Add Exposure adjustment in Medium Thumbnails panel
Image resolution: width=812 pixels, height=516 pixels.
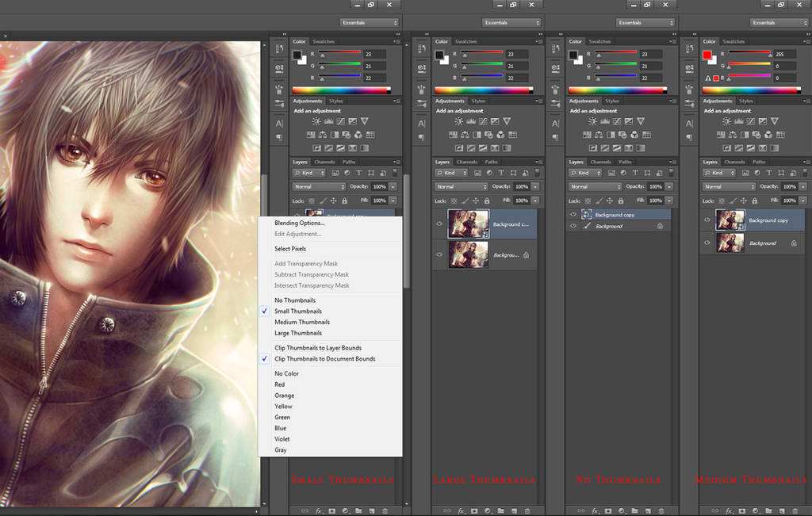click(763, 121)
